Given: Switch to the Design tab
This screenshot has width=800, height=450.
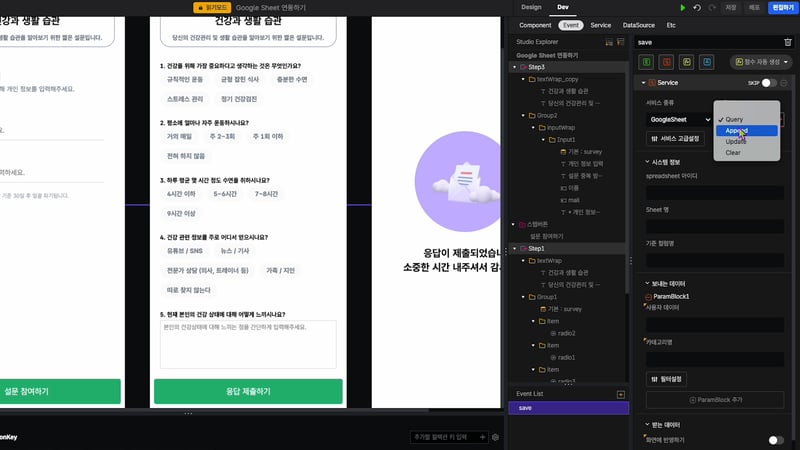Looking at the screenshot, I should point(531,7).
